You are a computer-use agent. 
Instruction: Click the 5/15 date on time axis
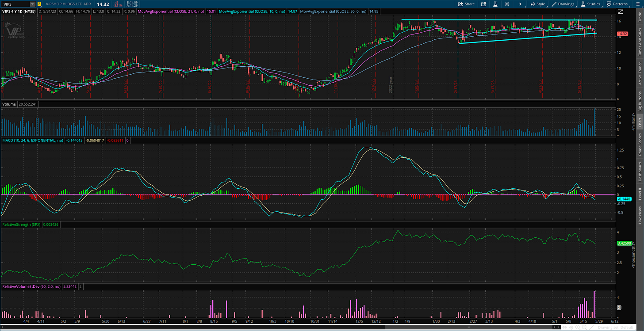point(583,321)
